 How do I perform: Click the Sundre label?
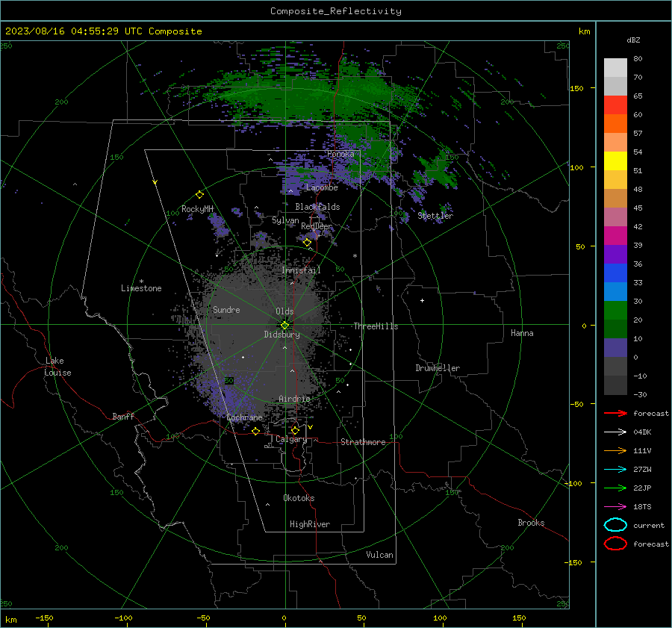point(226,309)
